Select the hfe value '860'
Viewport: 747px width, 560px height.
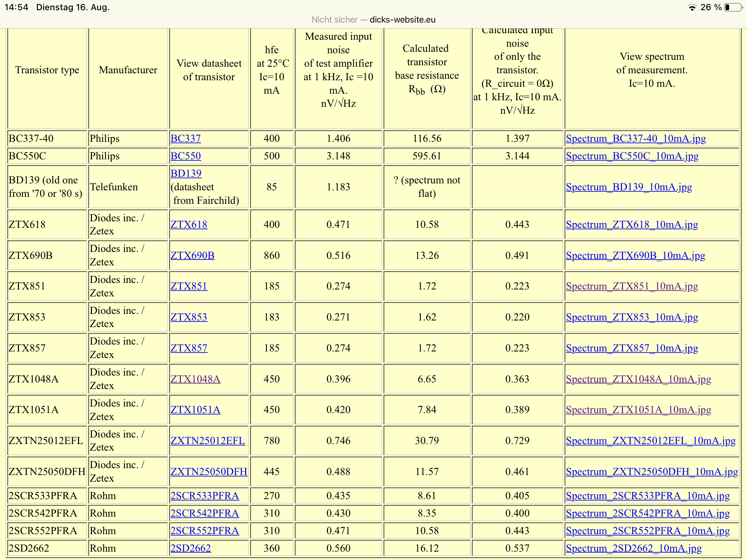click(x=272, y=256)
